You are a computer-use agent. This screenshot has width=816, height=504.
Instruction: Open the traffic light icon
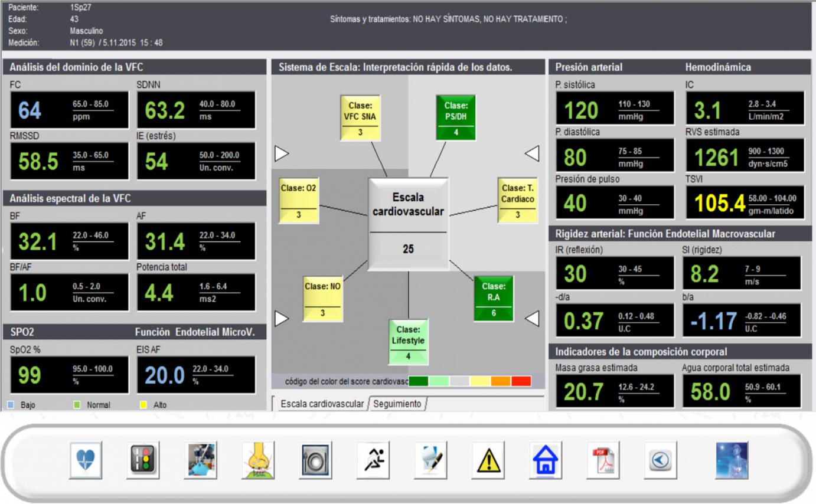pos(143,460)
